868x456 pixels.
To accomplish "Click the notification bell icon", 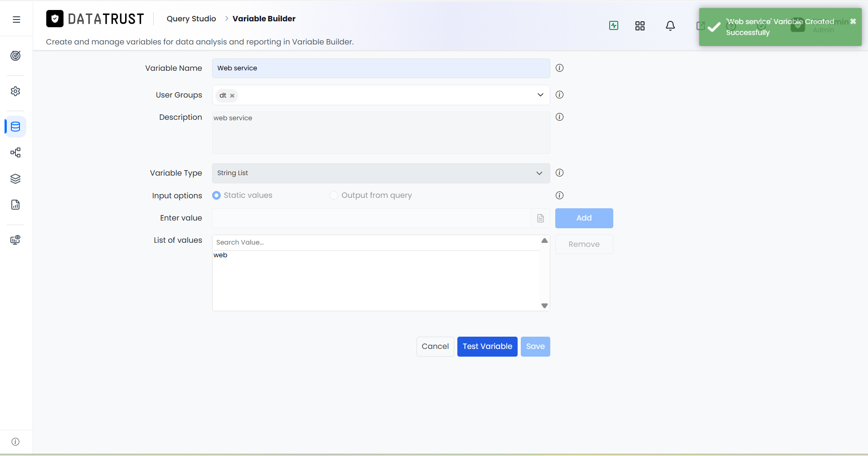I will point(670,26).
